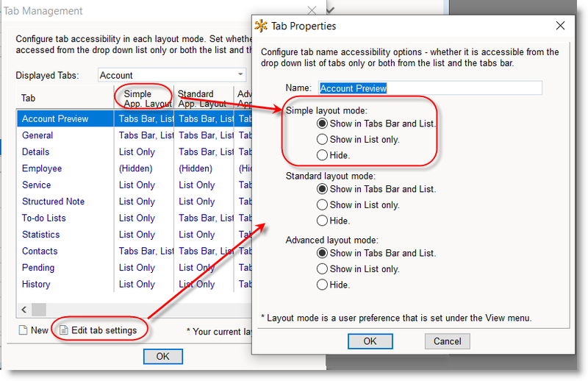
Task: Select the Structured Note tab row
Action: coord(135,202)
